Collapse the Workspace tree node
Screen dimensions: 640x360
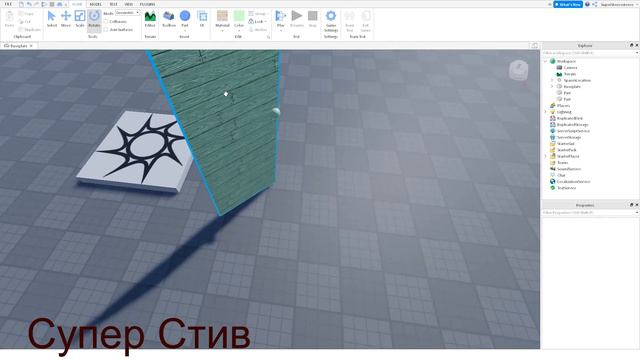[x=545, y=61]
